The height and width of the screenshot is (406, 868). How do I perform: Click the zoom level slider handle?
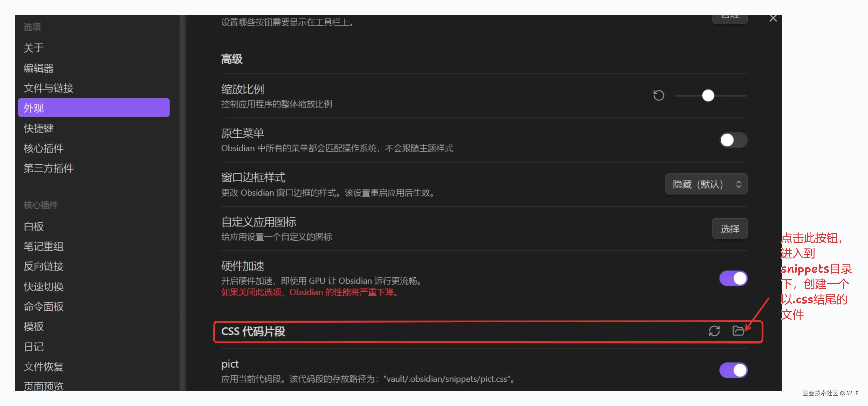click(x=708, y=96)
